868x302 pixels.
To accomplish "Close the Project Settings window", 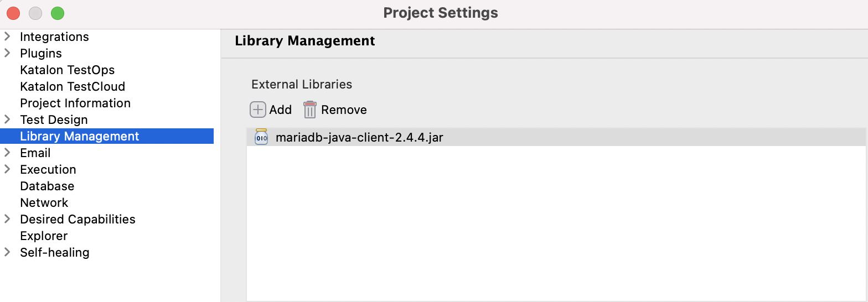I will (13, 13).
